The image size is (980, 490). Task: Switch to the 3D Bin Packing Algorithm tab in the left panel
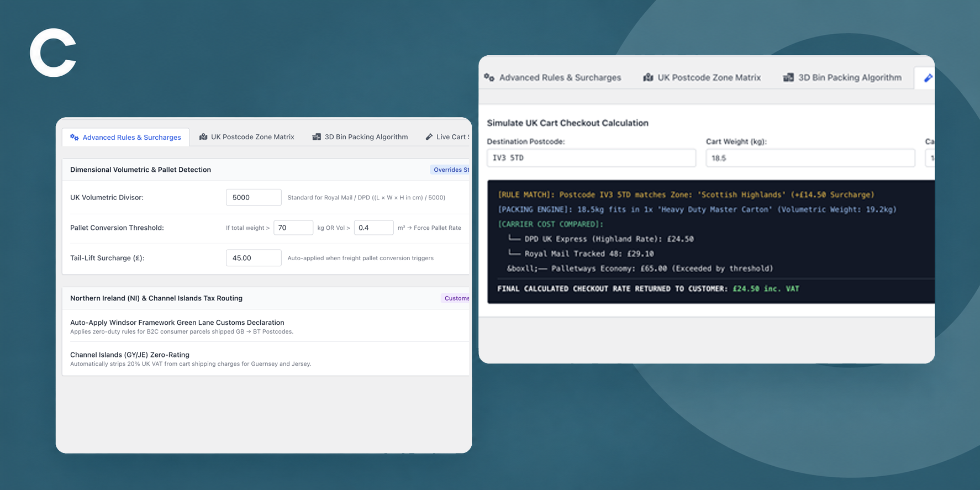coord(360,137)
